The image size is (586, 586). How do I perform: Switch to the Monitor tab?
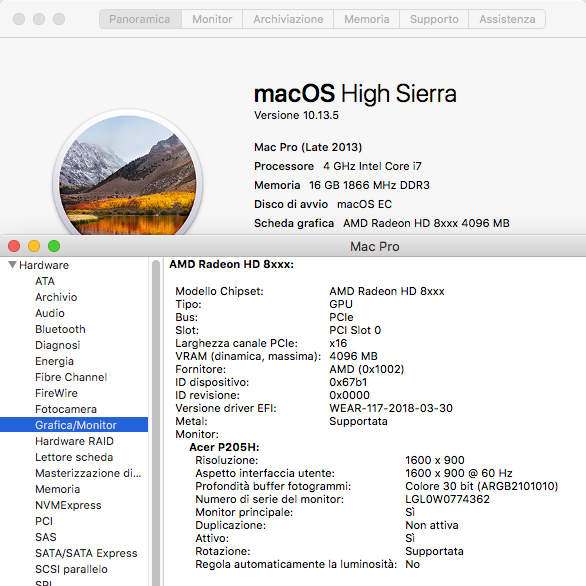(x=212, y=19)
